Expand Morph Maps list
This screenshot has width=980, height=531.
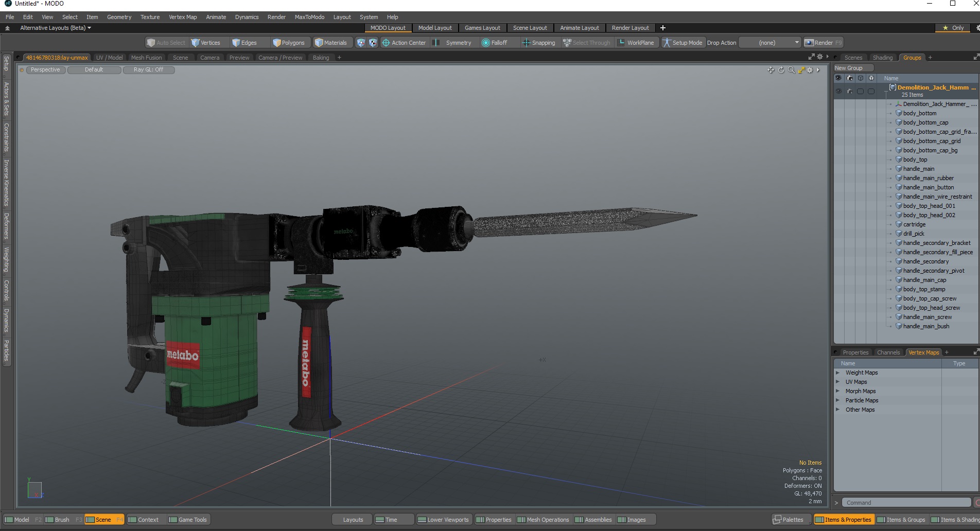click(837, 391)
